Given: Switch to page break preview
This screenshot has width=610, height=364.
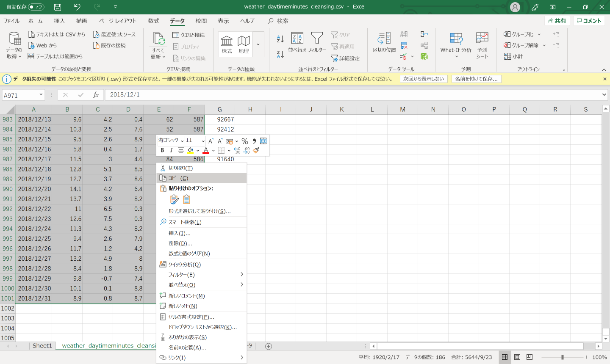Looking at the screenshot, I should click(x=530, y=357).
